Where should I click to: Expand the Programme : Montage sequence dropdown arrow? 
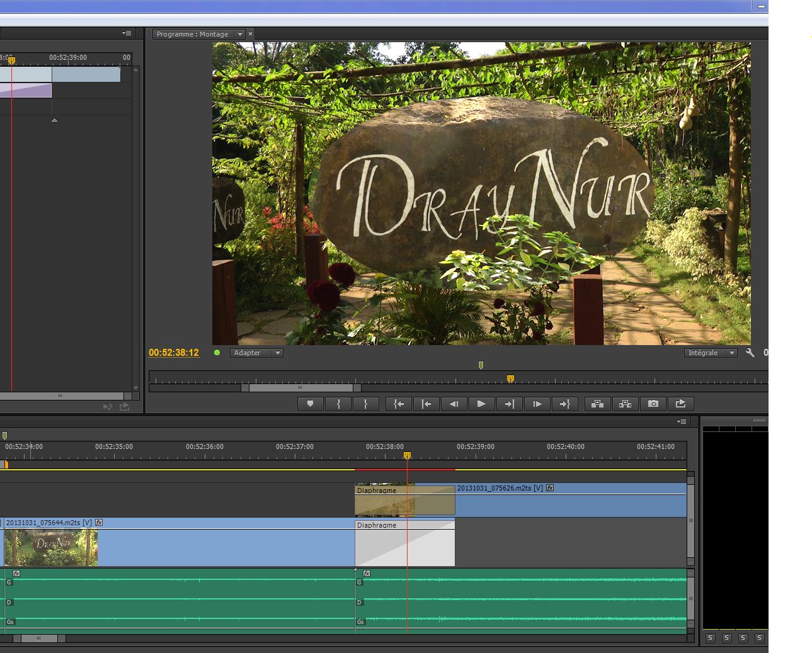pyautogui.click(x=240, y=35)
